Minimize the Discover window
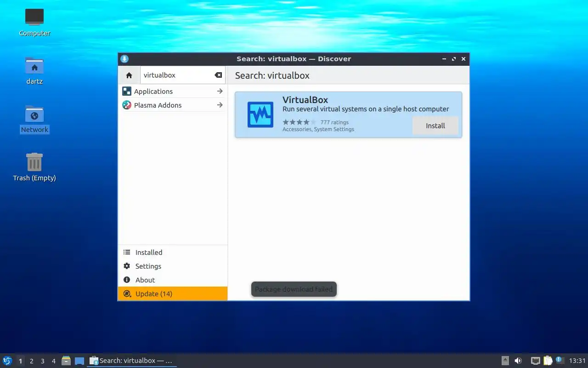 click(444, 59)
